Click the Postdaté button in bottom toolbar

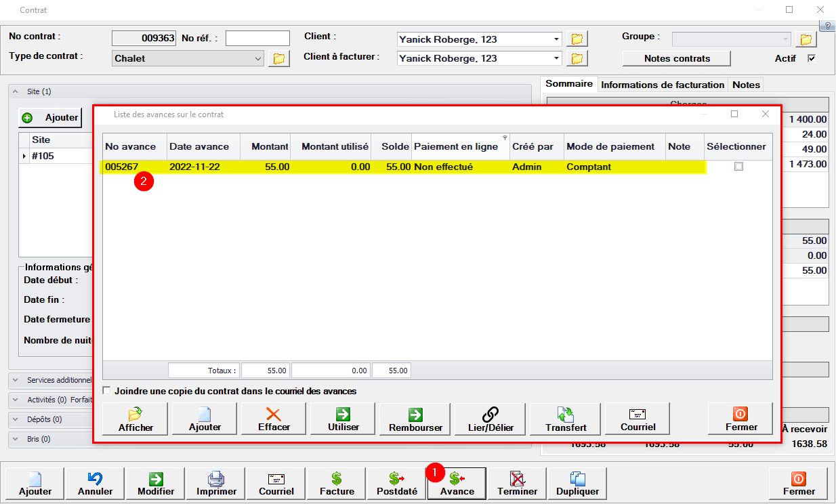coord(396,484)
